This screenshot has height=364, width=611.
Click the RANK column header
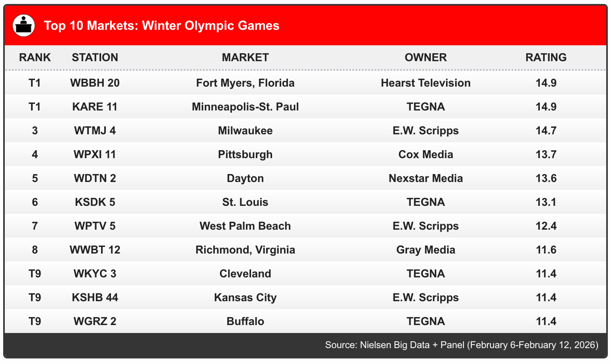35,57
